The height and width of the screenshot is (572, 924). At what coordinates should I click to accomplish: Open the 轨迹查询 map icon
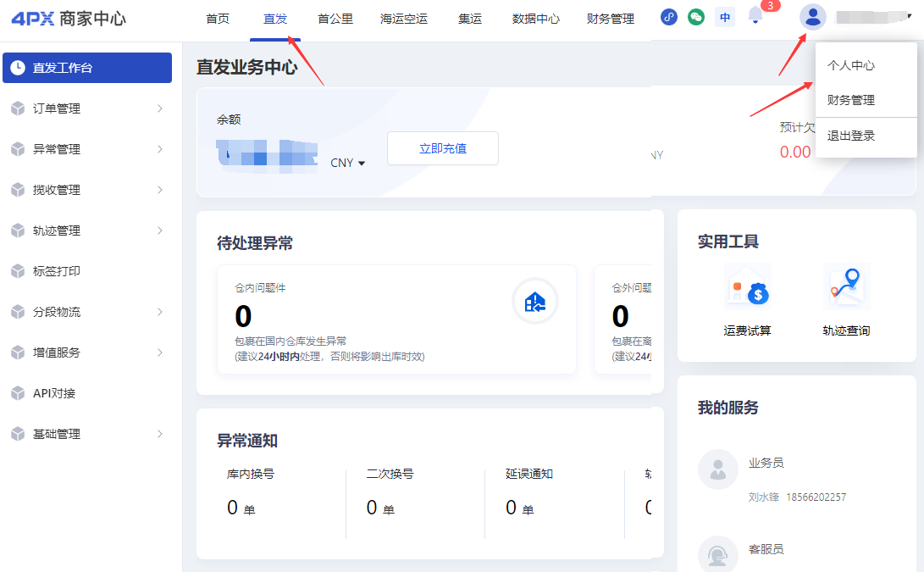[846, 286]
